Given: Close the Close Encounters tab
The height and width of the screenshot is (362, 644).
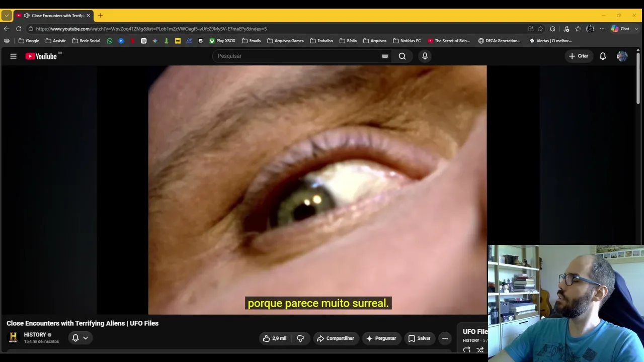Looking at the screenshot, I should coord(88,16).
